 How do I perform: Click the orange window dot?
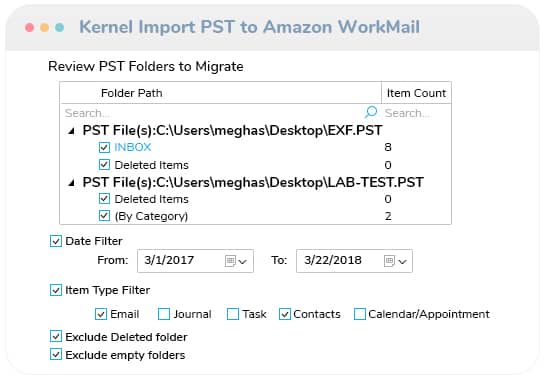click(44, 27)
